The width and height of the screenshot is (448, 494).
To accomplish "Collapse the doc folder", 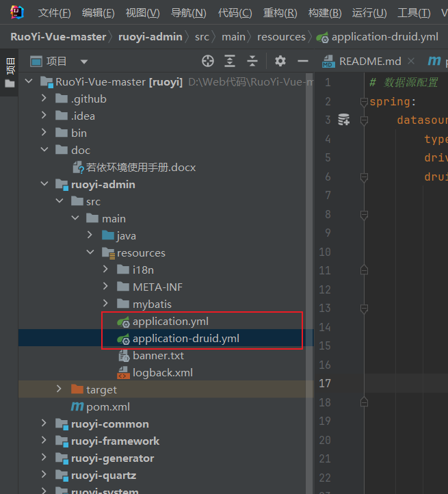I will click(44, 149).
